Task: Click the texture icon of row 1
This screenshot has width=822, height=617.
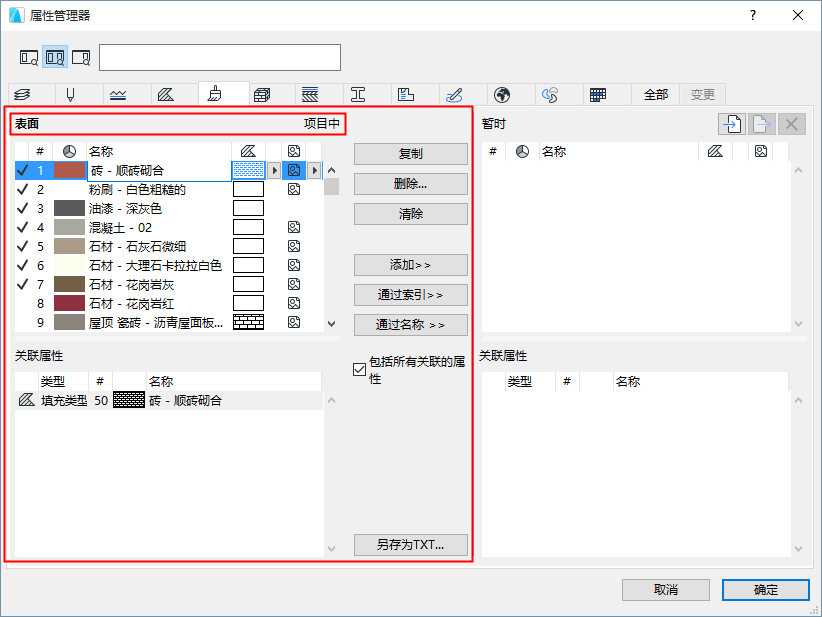Action: [294, 170]
